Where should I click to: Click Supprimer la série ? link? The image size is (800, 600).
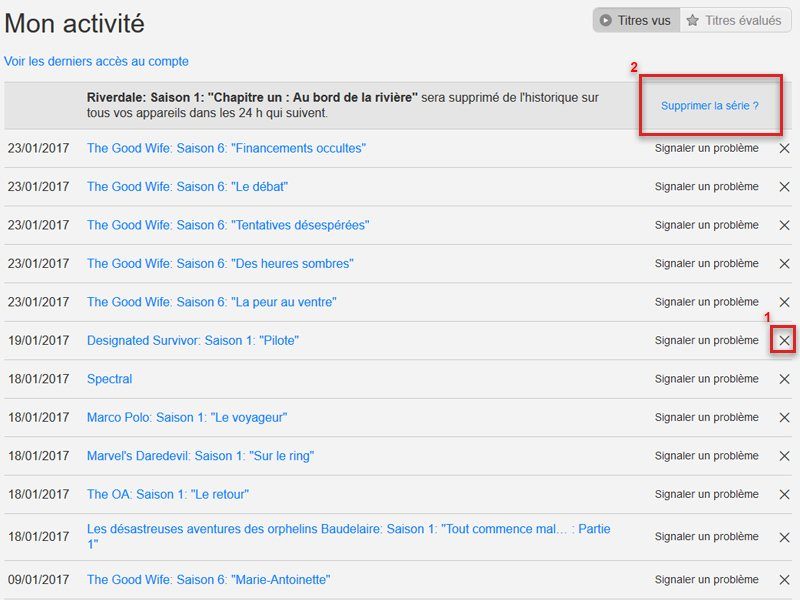710,106
